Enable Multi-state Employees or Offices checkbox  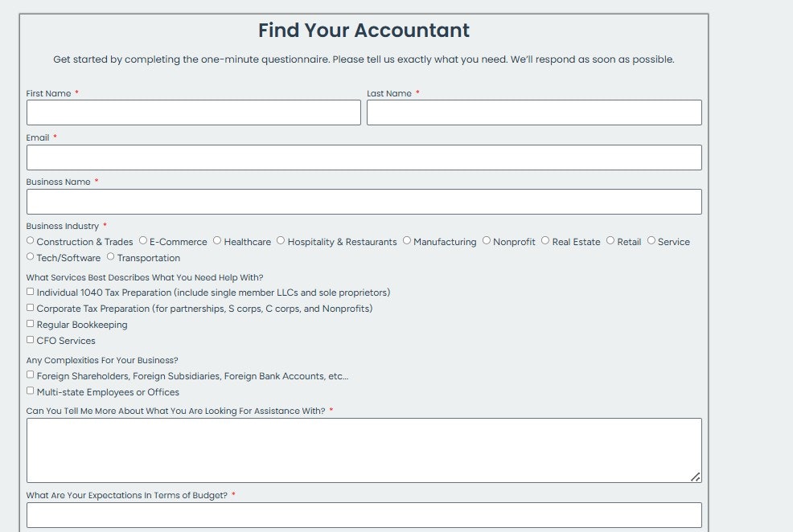coord(30,390)
